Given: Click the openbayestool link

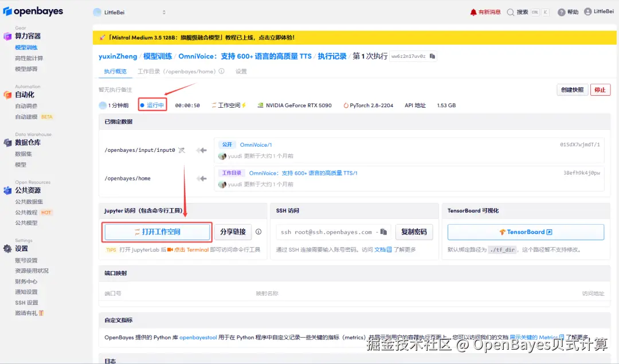Looking at the screenshot, I should click(x=198, y=337).
